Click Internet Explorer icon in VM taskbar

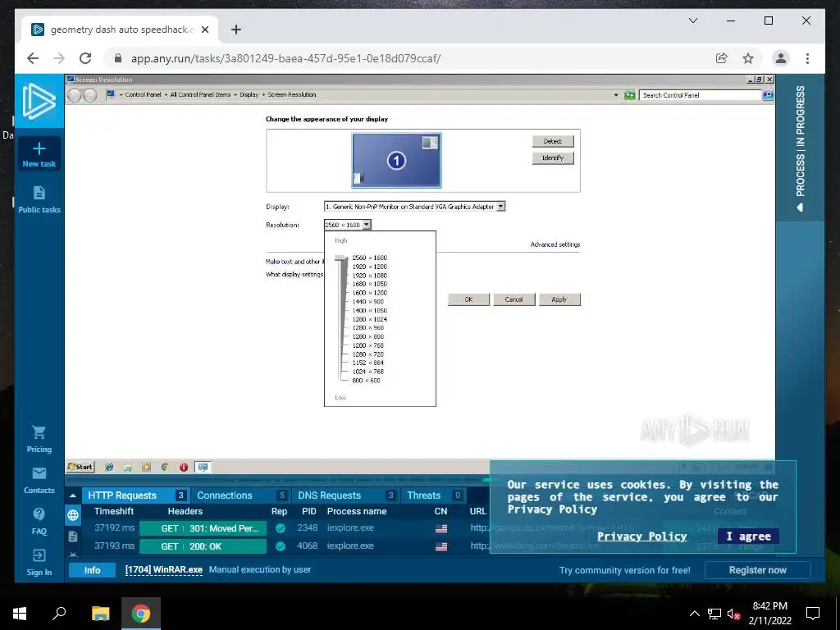(x=109, y=467)
